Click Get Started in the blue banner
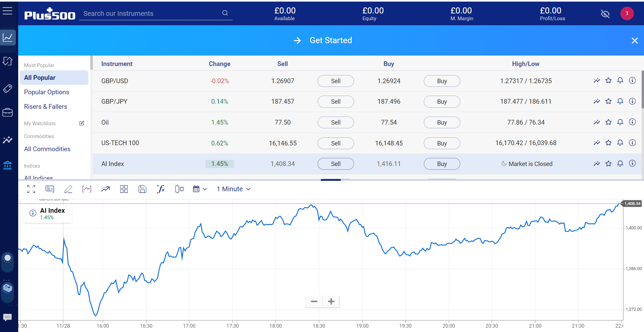The height and width of the screenshot is (332, 644). click(x=330, y=40)
